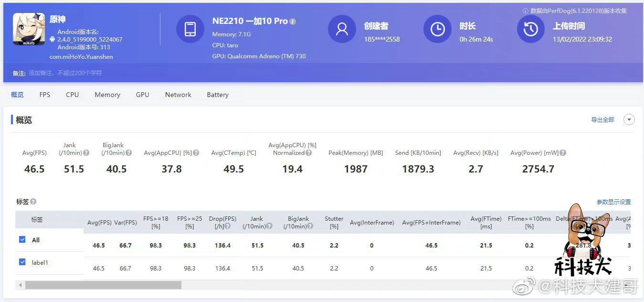Click the Var(FPS) column header
The height and width of the screenshot is (302, 644).
click(x=126, y=223)
